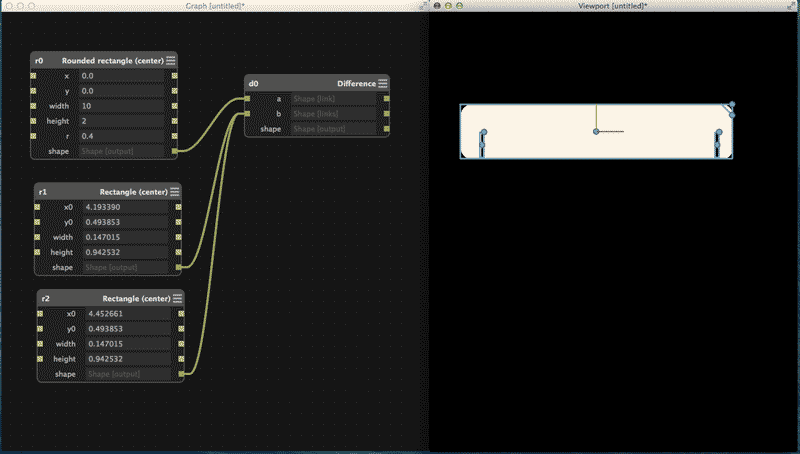This screenshot has height=454, width=800.
Task: Click r0's 'Shape [output]' field
Action: click(121, 152)
